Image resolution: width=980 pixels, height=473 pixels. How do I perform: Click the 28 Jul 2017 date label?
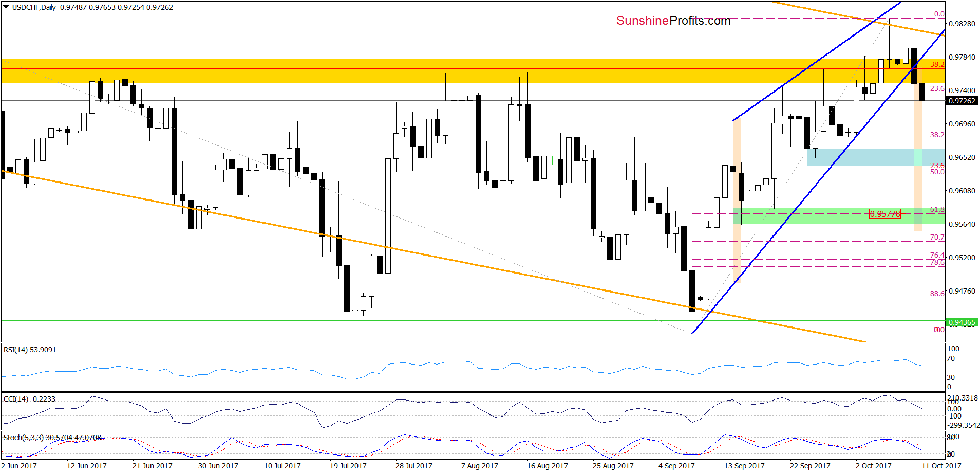click(414, 466)
